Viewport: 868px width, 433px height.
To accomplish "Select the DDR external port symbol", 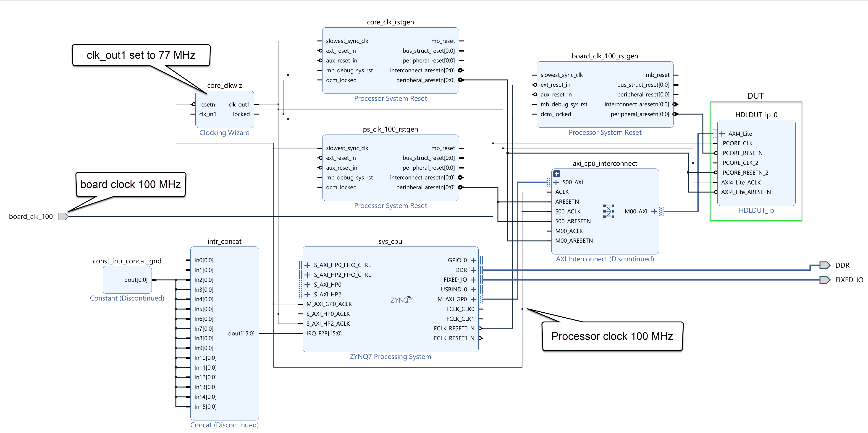I will (x=825, y=265).
